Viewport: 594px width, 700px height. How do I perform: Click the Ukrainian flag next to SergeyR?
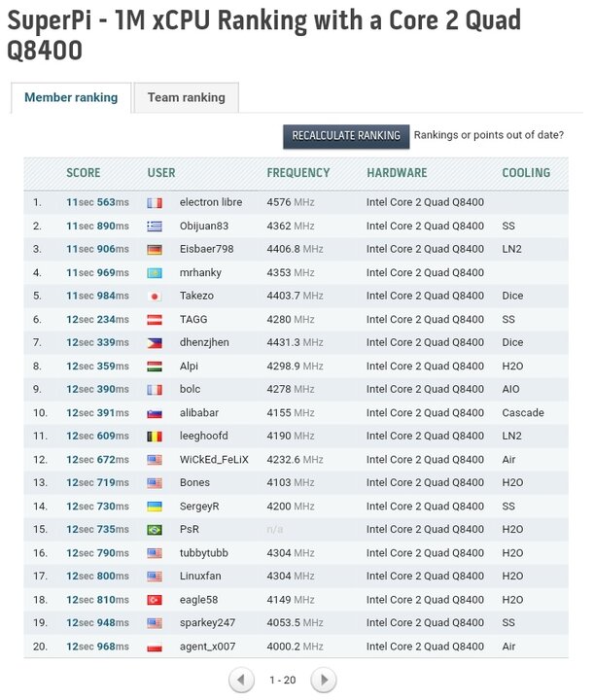[x=155, y=507]
